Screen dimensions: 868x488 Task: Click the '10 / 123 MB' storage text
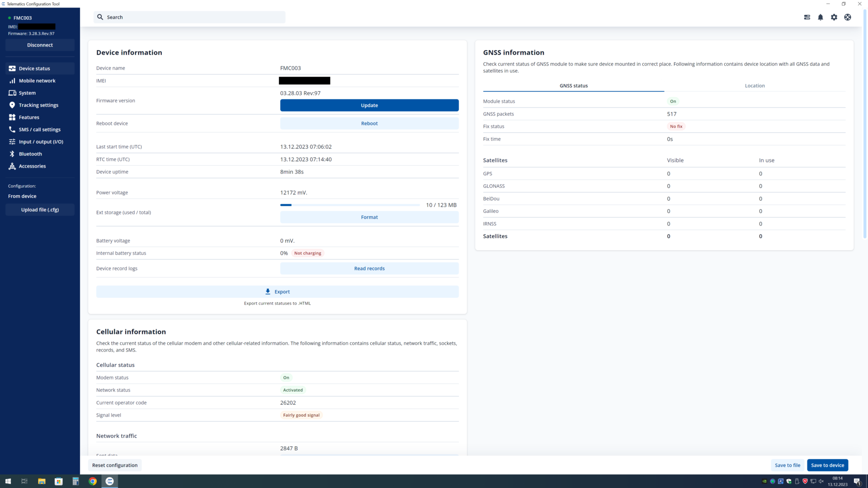pos(441,205)
